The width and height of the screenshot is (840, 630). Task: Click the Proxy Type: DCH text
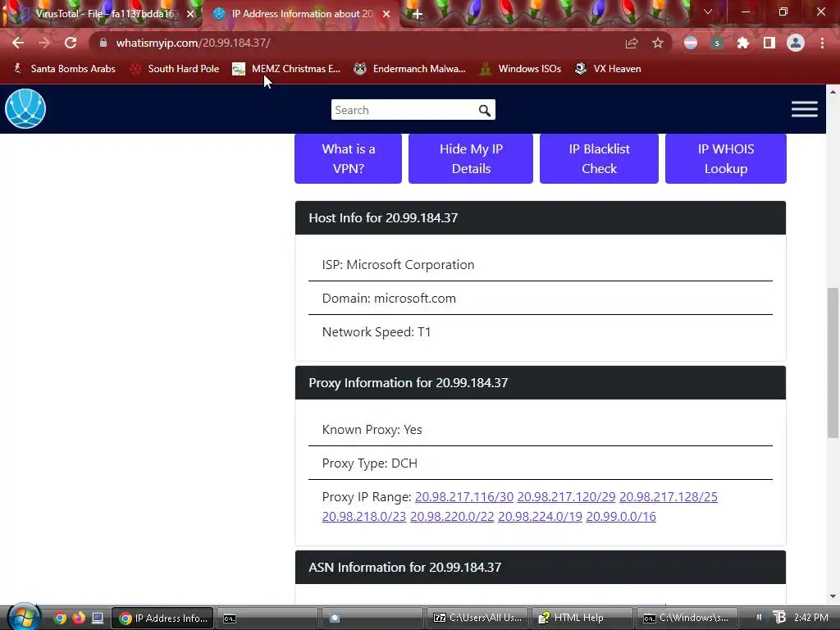(370, 463)
